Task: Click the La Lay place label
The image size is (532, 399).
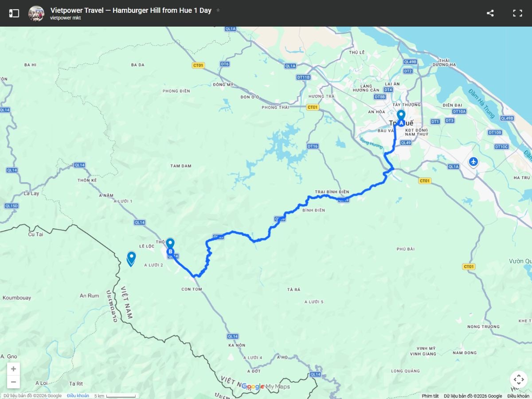Action: [x=31, y=193]
